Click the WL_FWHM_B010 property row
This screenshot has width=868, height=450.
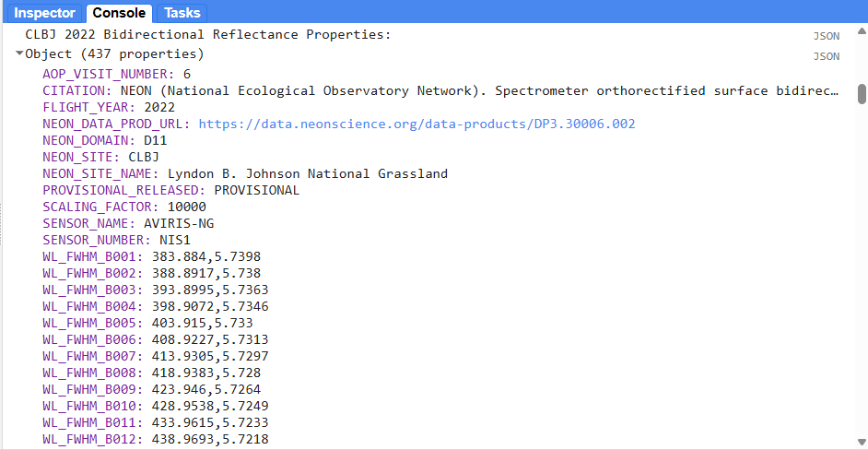tap(156, 407)
